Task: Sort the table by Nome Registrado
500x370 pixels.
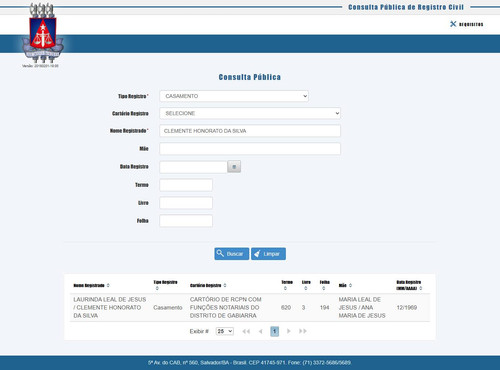Action: (x=91, y=285)
